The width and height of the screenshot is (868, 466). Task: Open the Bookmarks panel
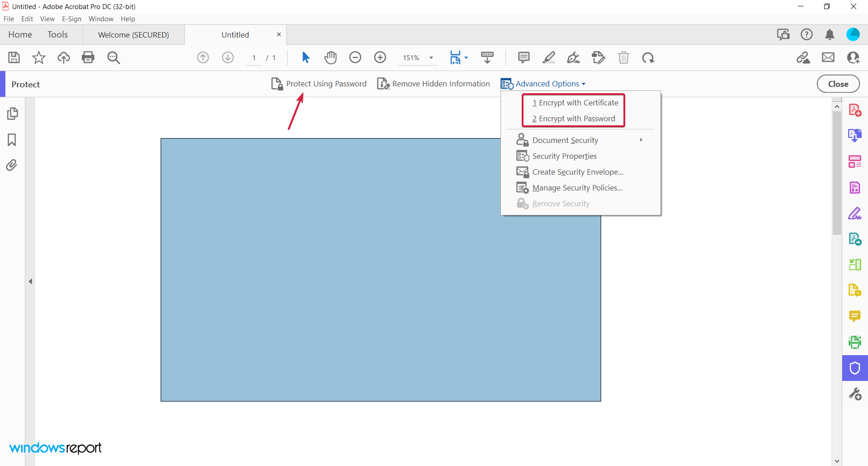pyautogui.click(x=12, y=140)
